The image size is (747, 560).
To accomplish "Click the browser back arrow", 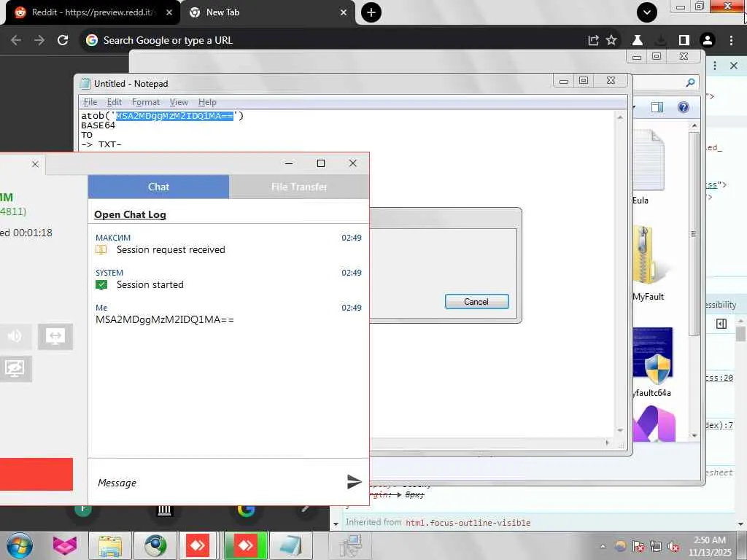I will pos(16,40).
